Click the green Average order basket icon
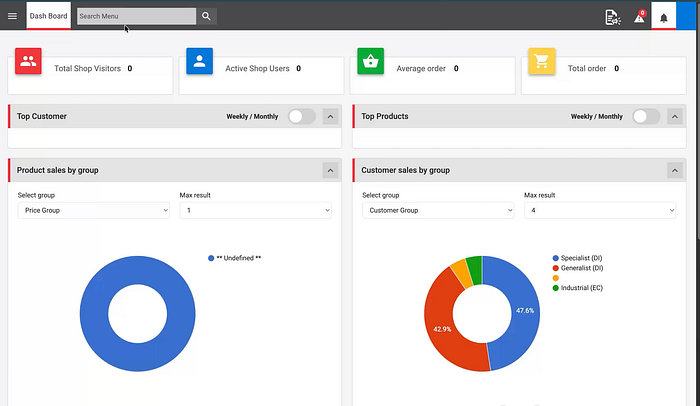Screen dimensions: 700x406 [x=371, y=61]
